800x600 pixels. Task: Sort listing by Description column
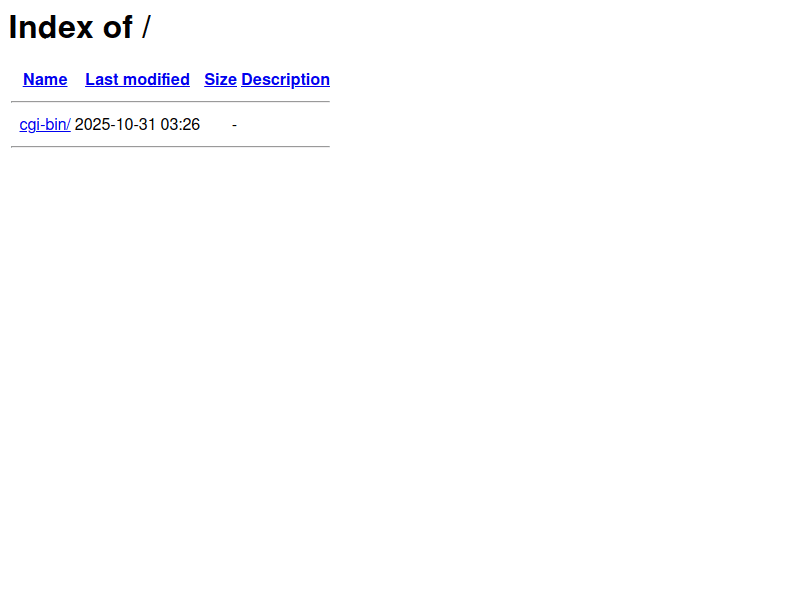pos(285,80)
